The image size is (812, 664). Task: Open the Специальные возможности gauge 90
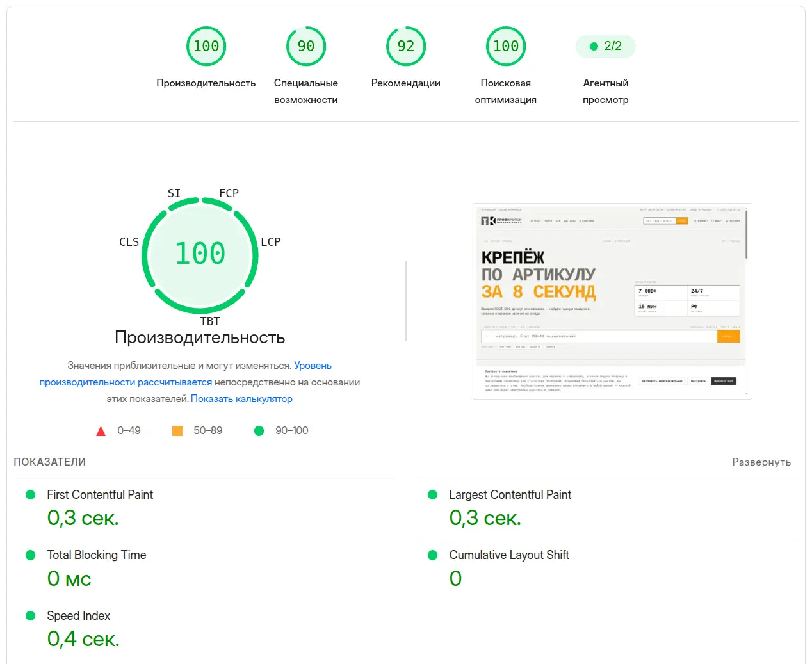pos(306,46)
